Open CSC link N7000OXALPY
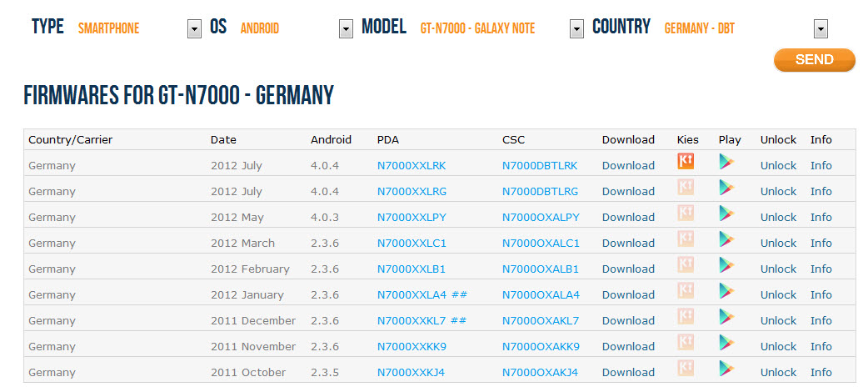The width and height of the screenshot is (868, 392). click(541, 218)
